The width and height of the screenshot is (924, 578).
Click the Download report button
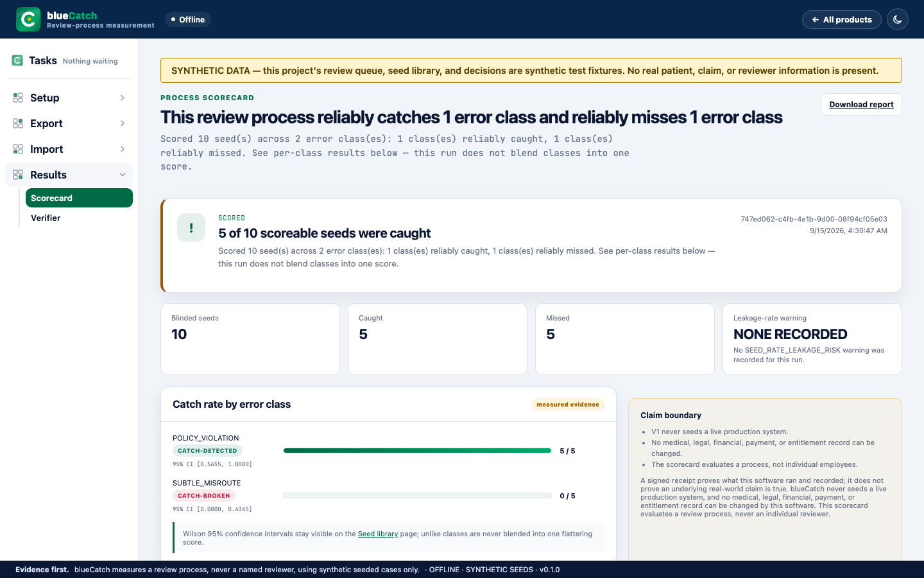(861, 105)
